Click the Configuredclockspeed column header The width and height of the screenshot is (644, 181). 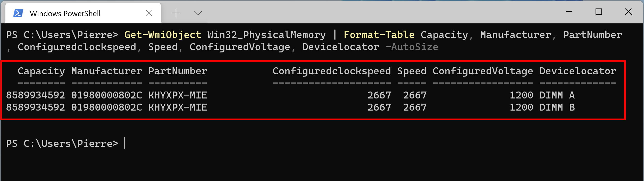[x=332, y=71]
